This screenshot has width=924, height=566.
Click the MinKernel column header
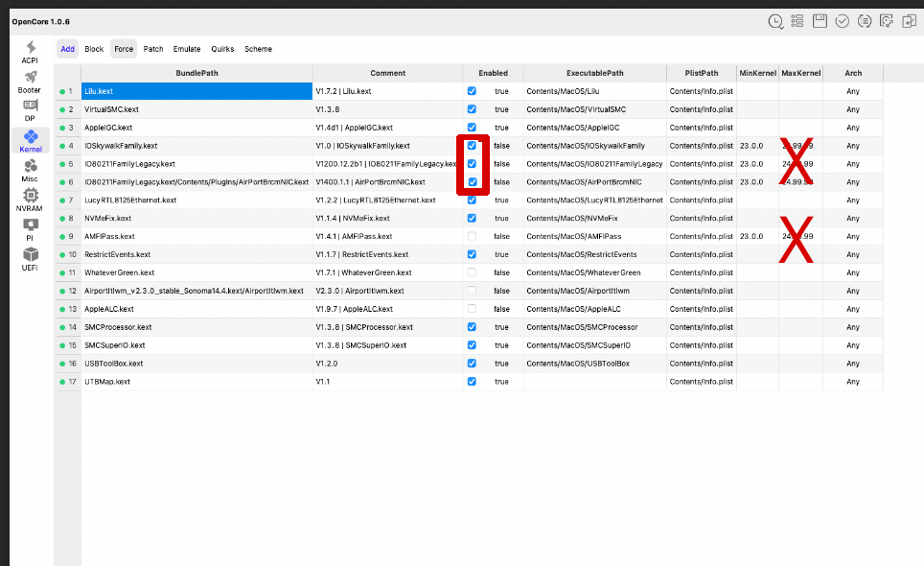pyautogui.click(x=758, y=73)
